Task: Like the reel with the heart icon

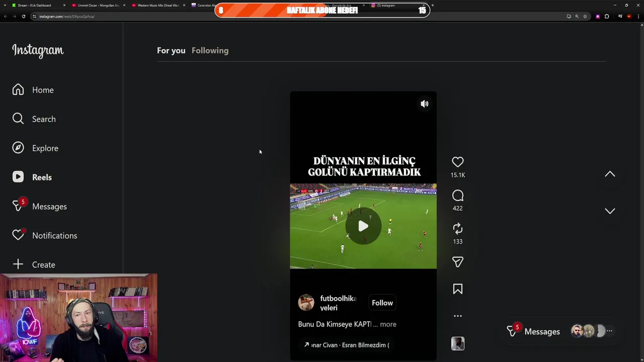Action: coord(457,162)
